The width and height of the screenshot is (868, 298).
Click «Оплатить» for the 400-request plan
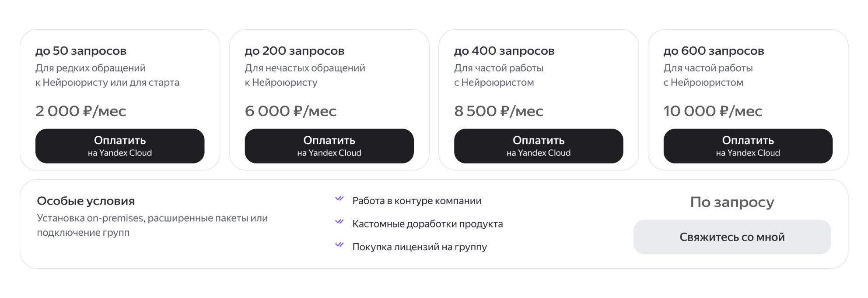point(539,146)
